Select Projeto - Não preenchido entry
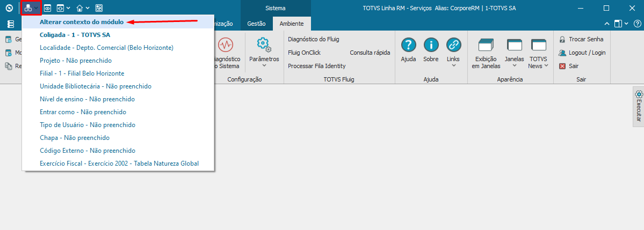Screen dimensions: 644x230 tap(118, 60)
